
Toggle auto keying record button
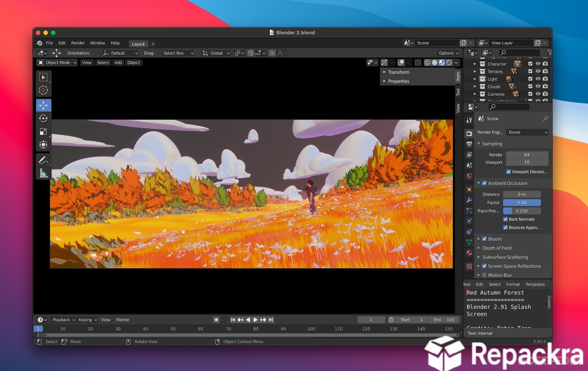pyautogui.click(x=216, y=320)
